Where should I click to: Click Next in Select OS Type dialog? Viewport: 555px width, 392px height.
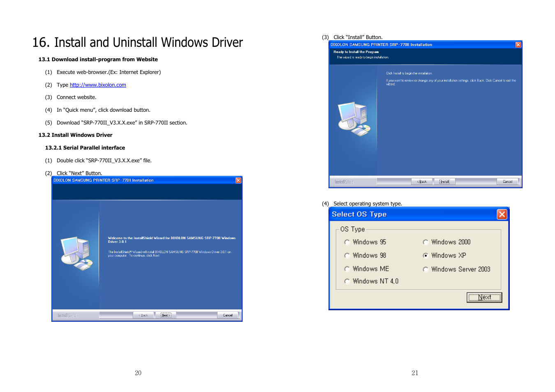pyautogui.click(x=484, y=297)
